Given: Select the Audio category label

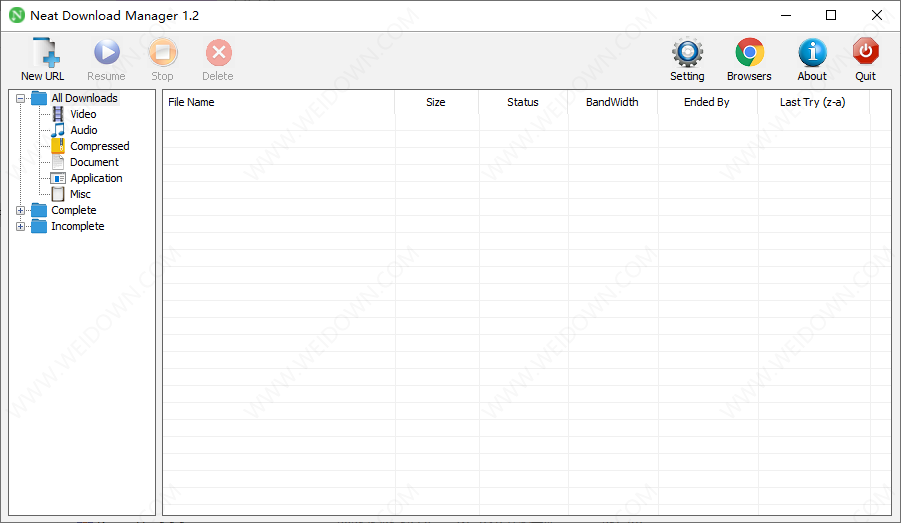Looking at the screenshot, I should point(84,130).
